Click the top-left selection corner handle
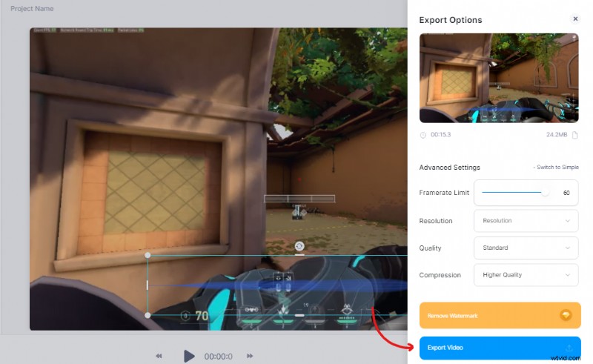This screenshot has width=593, height=364. 148,256
